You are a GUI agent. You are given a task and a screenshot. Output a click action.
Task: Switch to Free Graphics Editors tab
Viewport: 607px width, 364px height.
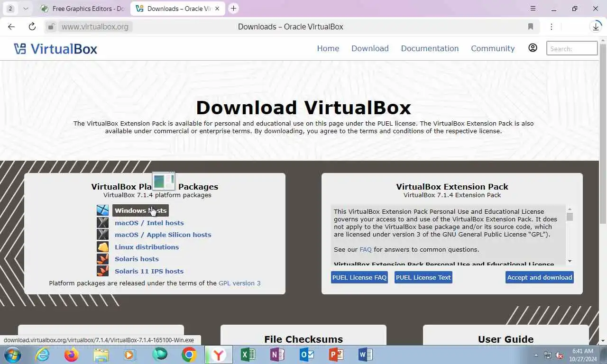83,9
